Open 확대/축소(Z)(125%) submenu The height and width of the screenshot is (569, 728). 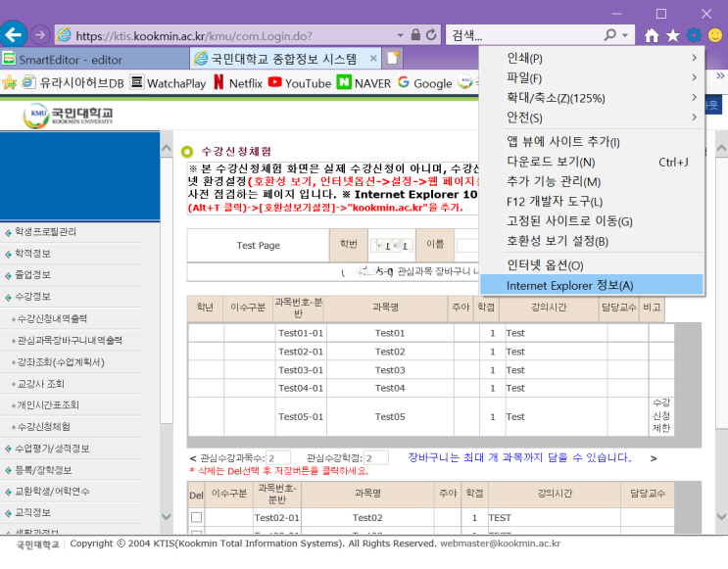pos(592,98)
